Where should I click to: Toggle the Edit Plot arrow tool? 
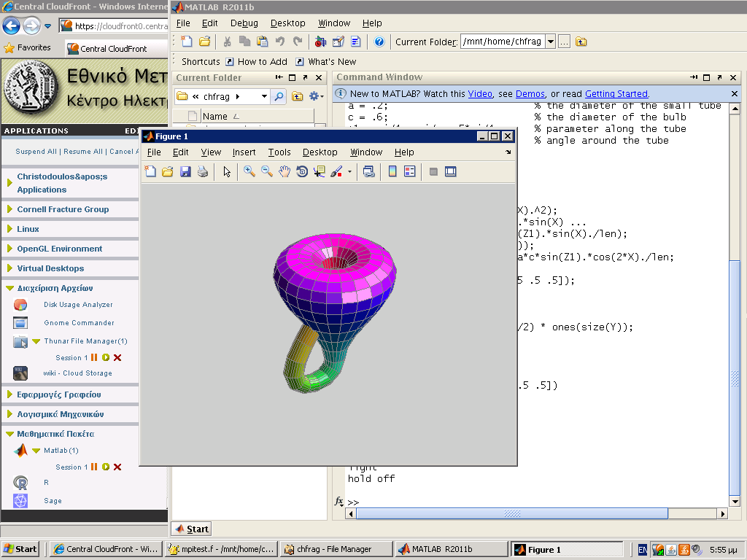coord(227,171)
